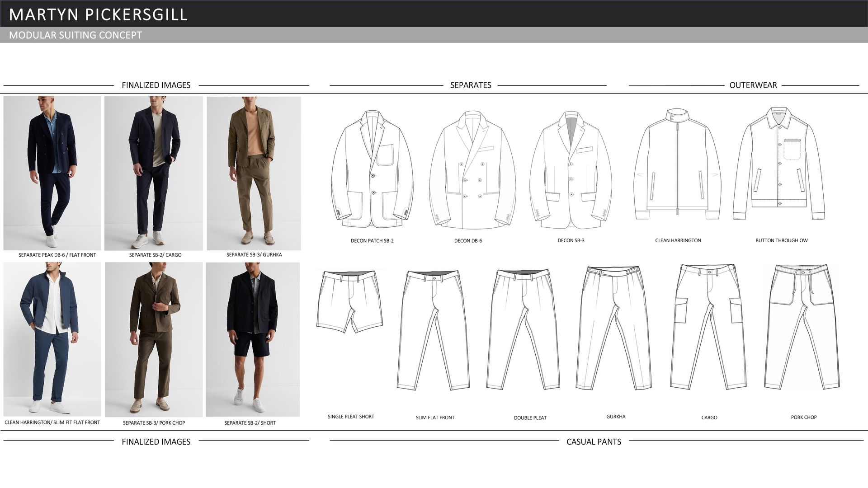Open the Separate SB-2 Cargo model photo
This screenshot has width=868, height=488.
pos(153,173)
